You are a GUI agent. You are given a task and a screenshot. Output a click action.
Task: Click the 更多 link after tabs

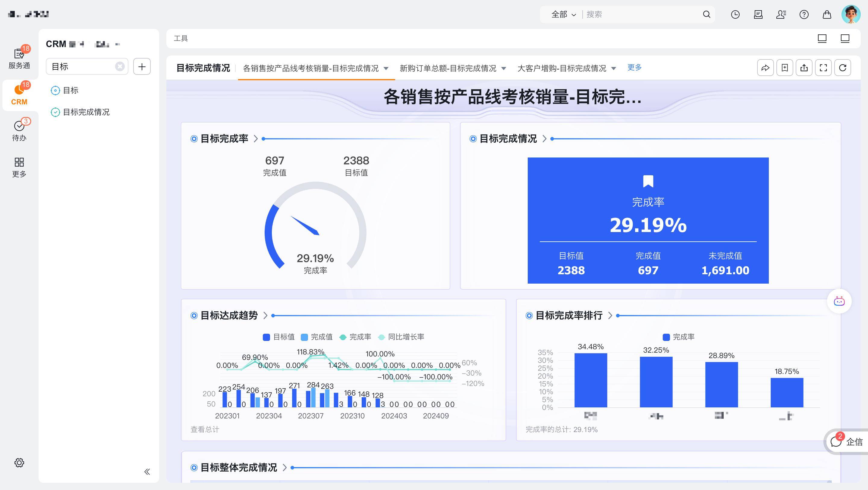click(x=634, y=68)
